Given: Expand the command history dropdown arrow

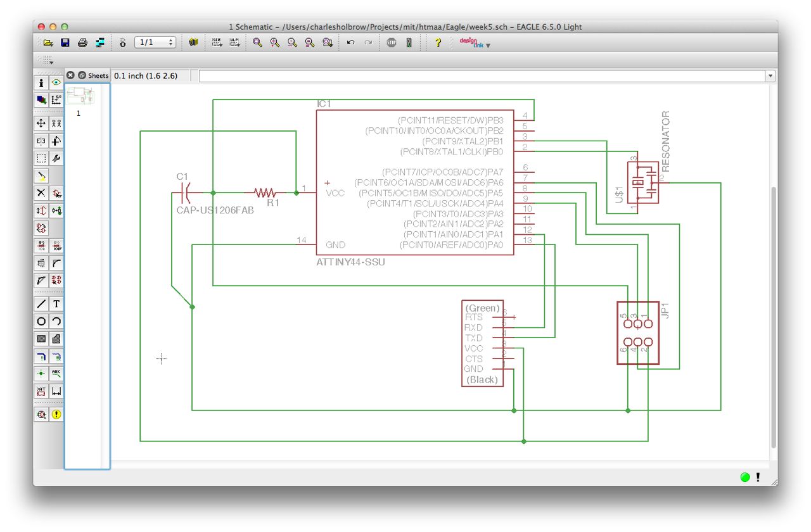Looking at the screenshot, I should (x=770, y=76).
